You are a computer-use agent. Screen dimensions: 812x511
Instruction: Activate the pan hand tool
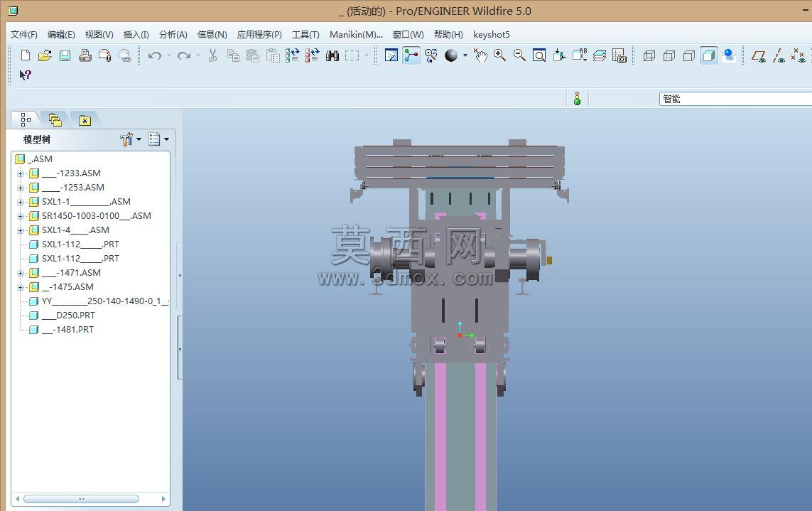coord(480,55)
